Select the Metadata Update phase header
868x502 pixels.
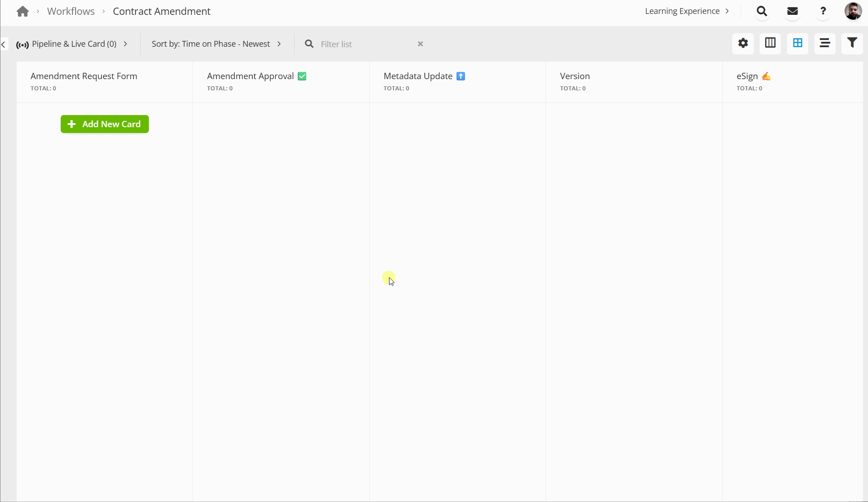(418, 76)
